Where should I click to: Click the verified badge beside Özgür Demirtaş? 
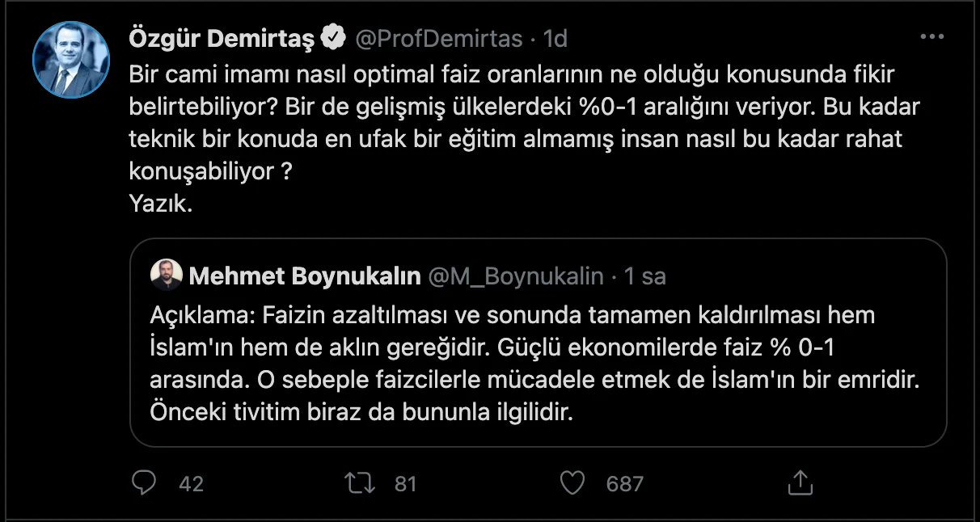point(334,37)
